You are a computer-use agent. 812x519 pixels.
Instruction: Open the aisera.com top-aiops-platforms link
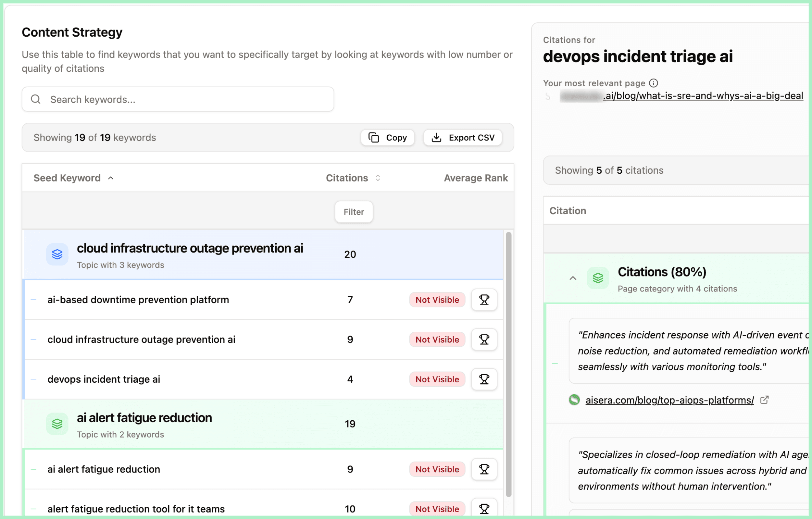(669, 400)
